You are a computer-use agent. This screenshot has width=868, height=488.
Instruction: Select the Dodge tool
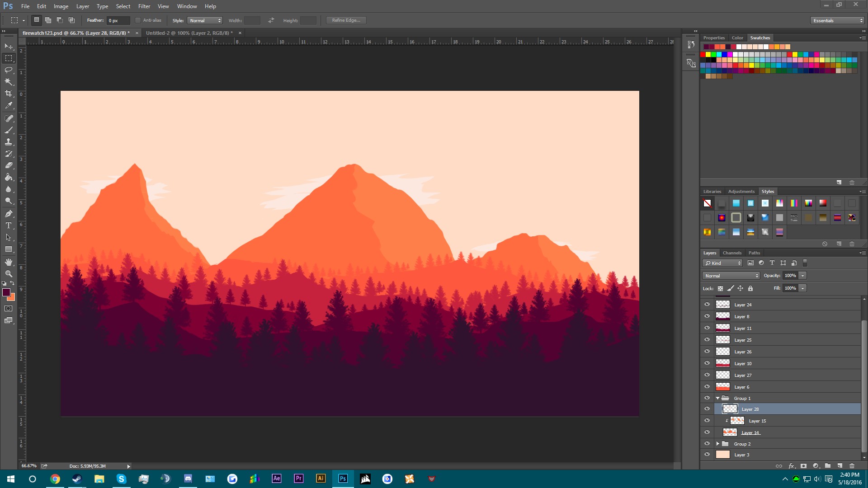coord(9,201)
